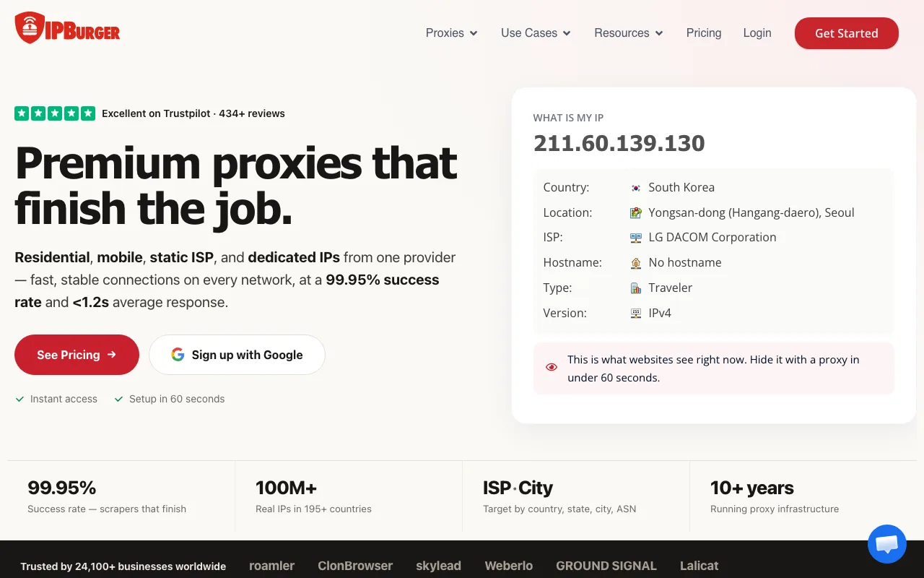Viewport: 924px width, 578px height.
Task: Expand the Use Cases dropdown menu
Action: tap(536, 33)
